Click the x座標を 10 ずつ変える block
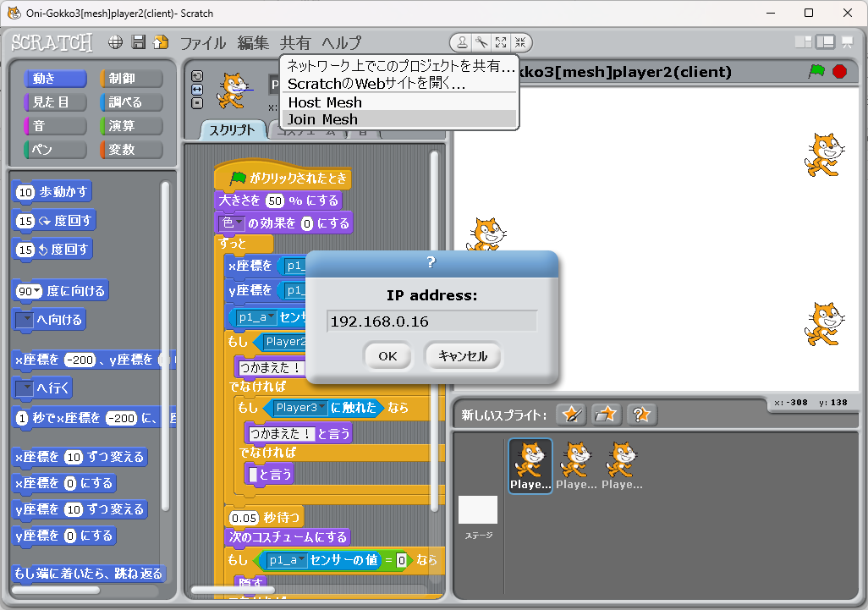The width and height of the screenshot is (868, 610). 80,457
